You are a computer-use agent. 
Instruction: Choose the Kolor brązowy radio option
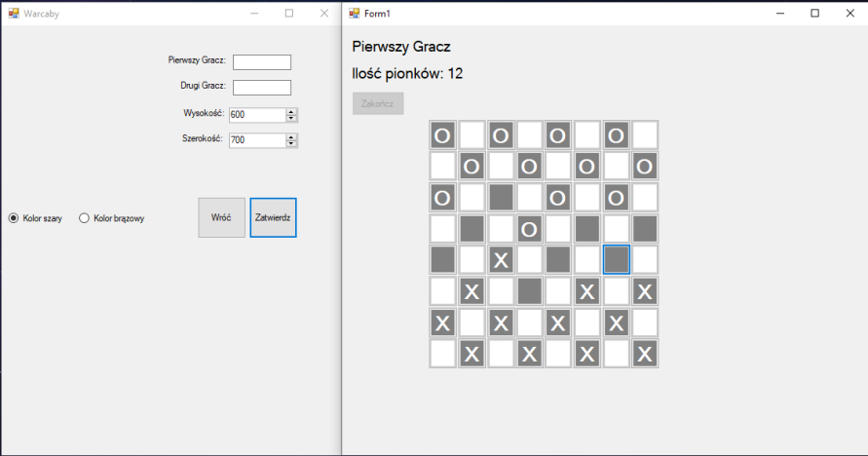(x=84, y=218)
